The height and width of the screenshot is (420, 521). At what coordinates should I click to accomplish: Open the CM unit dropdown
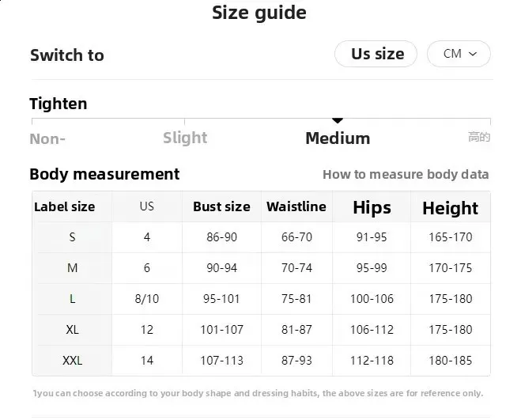click(459, 54)
